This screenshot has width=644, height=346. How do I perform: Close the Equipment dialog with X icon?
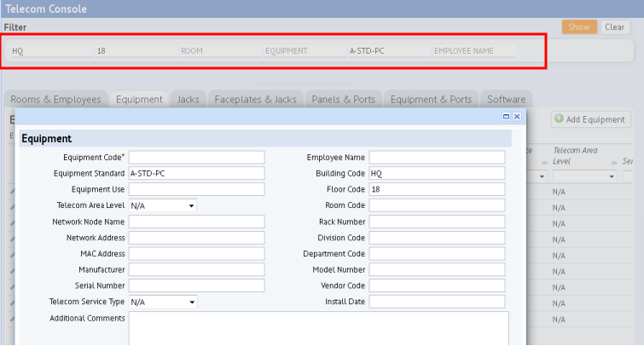[517, 117]
